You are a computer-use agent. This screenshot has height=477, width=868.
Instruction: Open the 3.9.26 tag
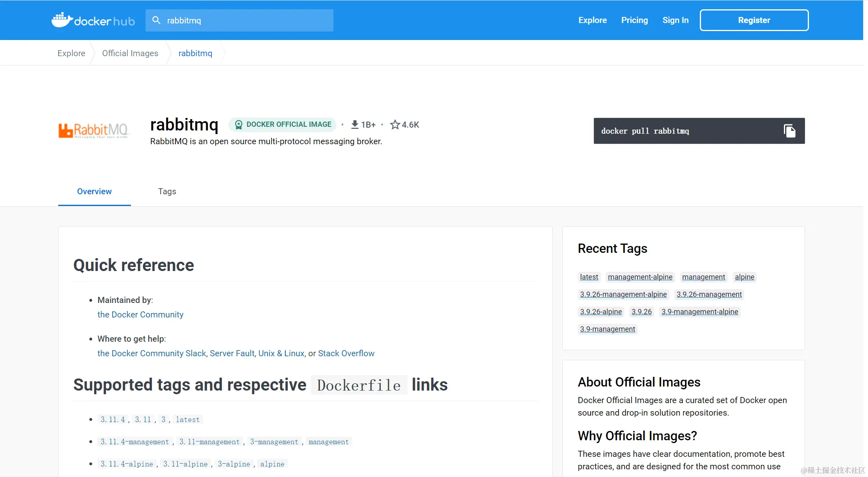click(x=642, y=312)
